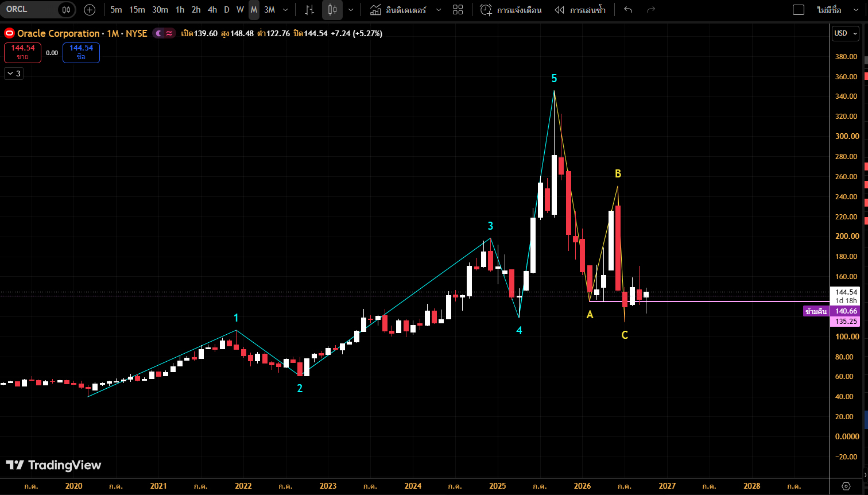The image size is (868, 495).
Task: Expand the chart style dropdown arrow
Action: pos(351,9)
